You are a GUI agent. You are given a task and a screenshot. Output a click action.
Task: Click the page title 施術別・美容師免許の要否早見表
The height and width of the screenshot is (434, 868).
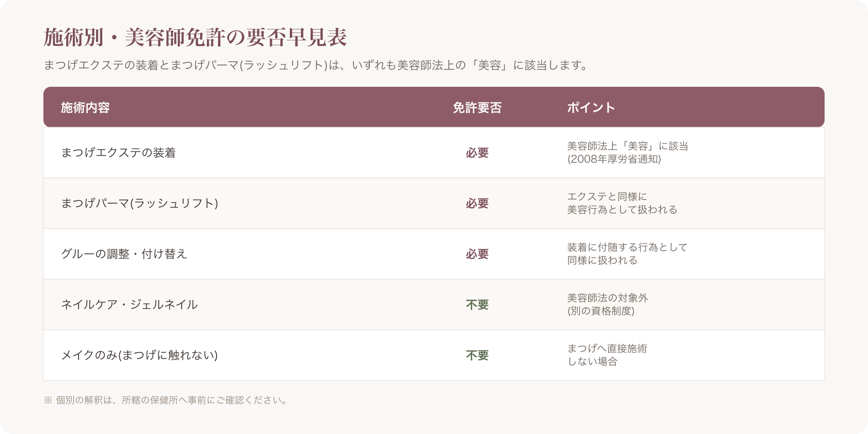click(x=195, y=38)
